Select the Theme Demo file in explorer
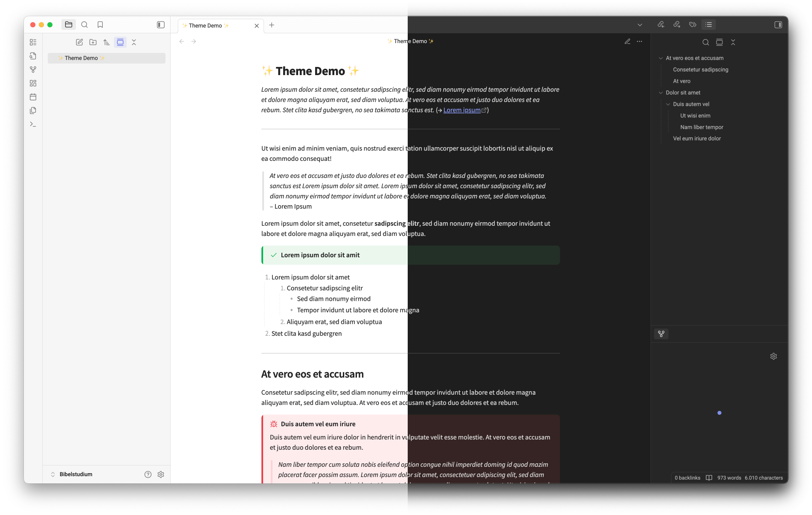This screenshot has height=515, width=812. point(107,58)
